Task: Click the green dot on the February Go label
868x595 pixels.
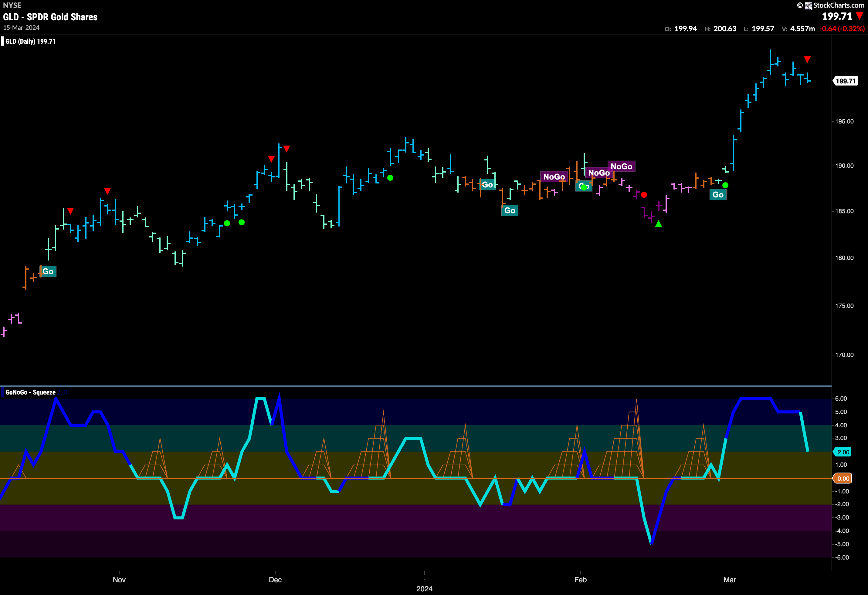Action: [584, 187]
